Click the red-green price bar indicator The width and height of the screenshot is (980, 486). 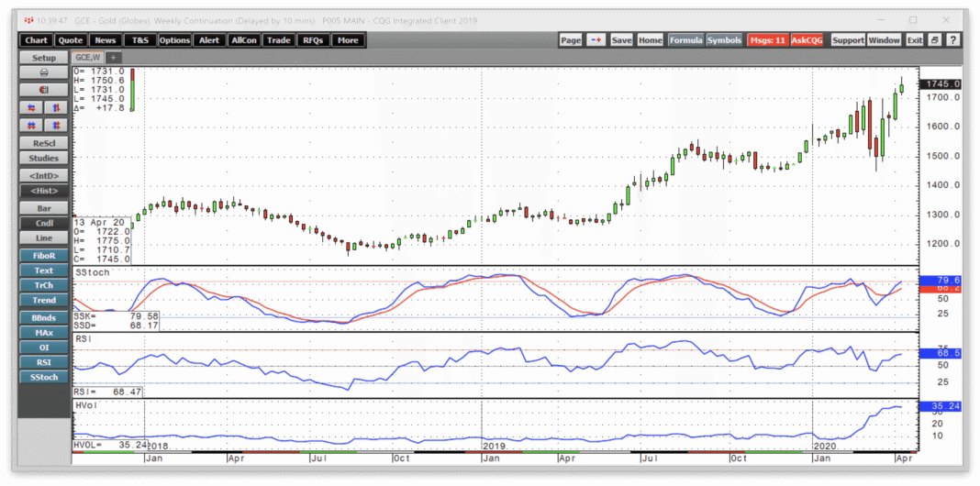coord(133,89)
